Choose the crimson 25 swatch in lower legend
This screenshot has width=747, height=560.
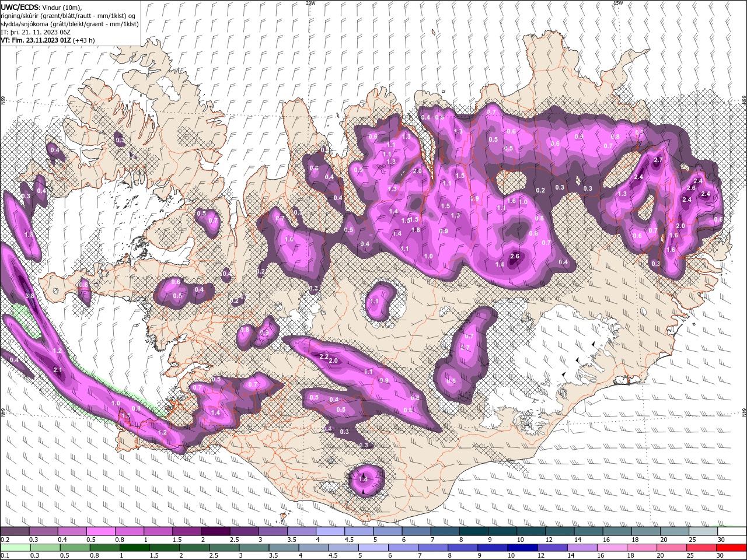[701, 547]
